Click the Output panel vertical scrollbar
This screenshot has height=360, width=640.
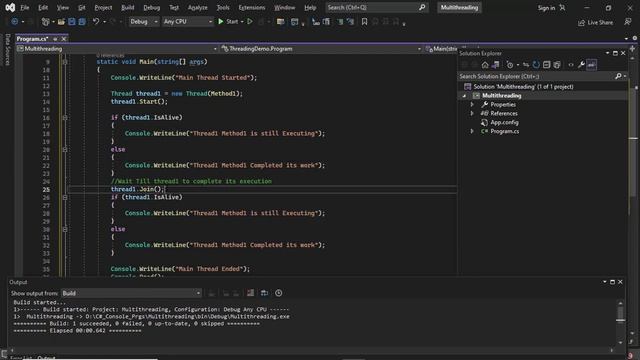(620, 322)
